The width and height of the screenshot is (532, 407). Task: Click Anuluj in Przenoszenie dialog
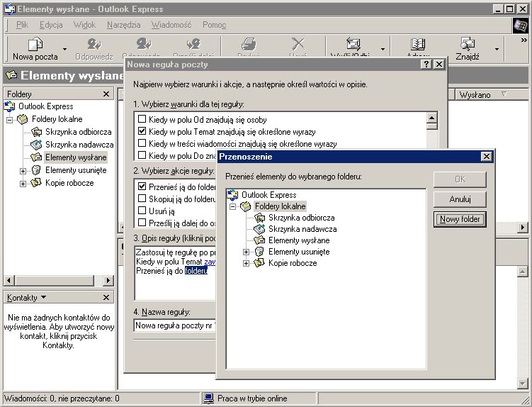(x=460, y=199)
